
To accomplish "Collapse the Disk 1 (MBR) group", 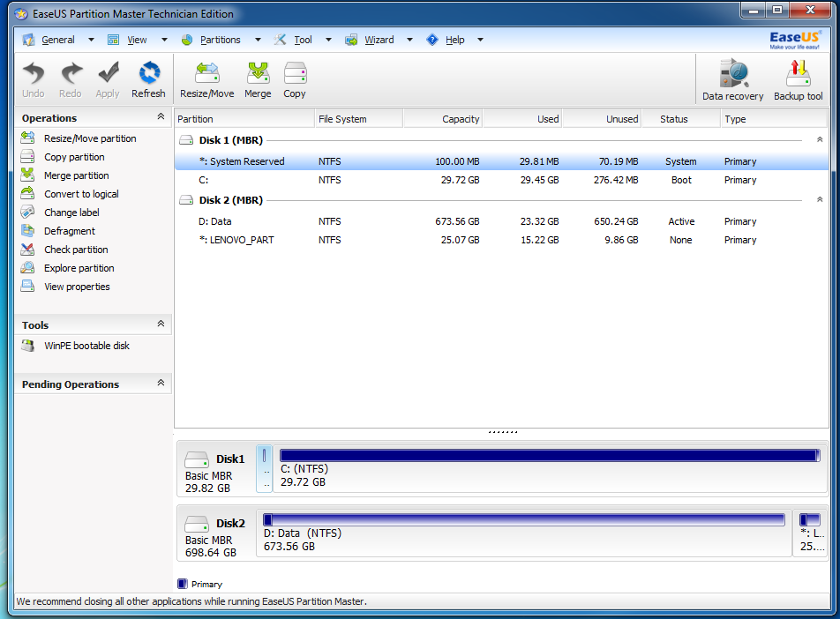I will 820,139.
